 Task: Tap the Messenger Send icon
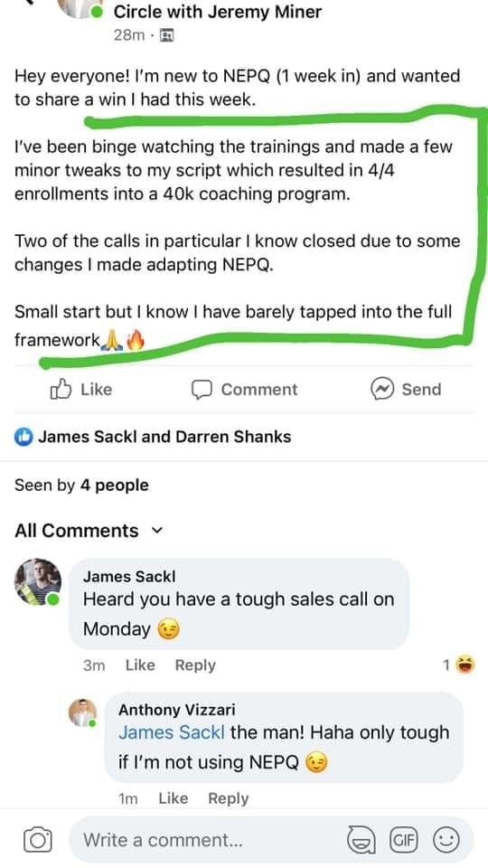coord(381,390)
